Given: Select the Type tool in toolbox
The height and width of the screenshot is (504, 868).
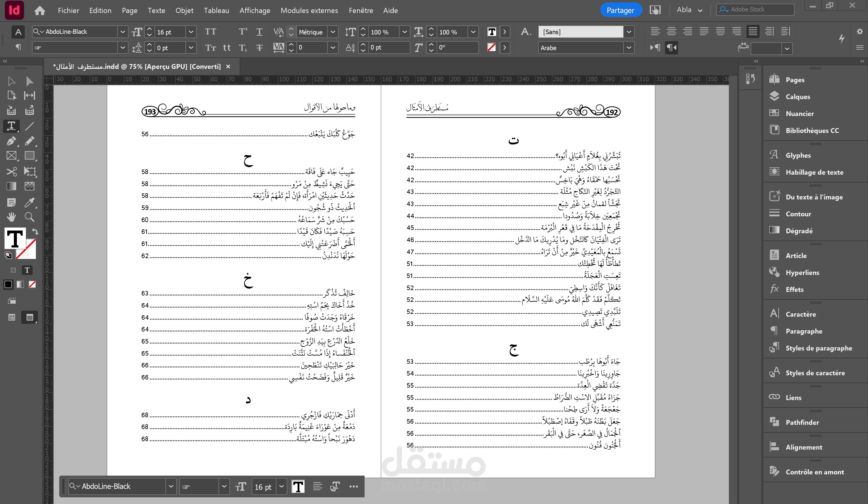Looking at the screenshot, I should click(11, 126).
